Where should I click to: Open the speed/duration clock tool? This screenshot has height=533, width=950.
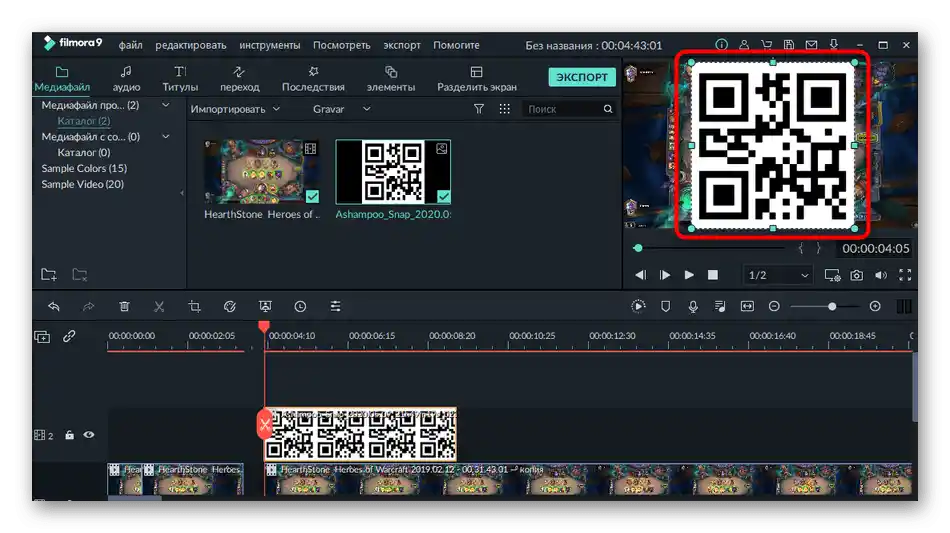[300, 307]
